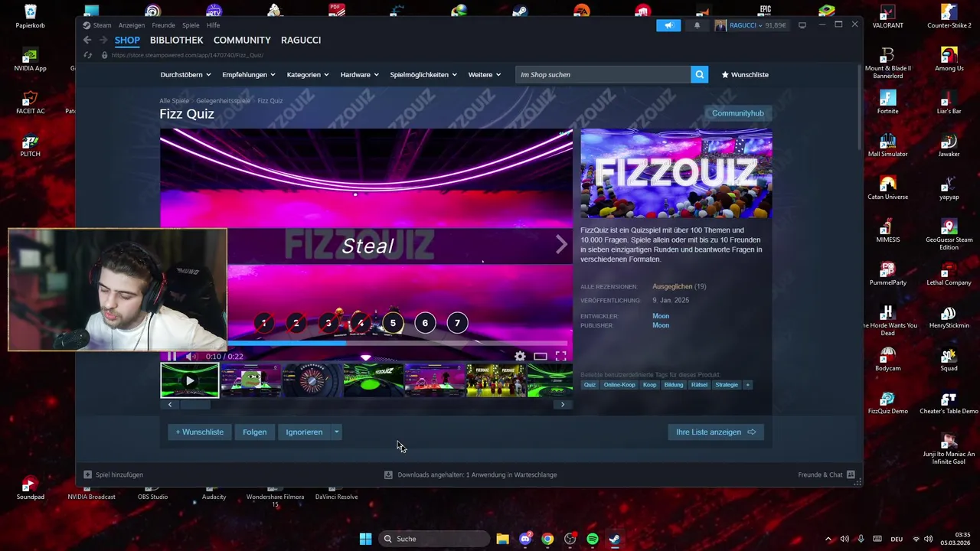Viewport: 980px width, 551px height.
Task: Reload the store page
Action: [x=87, y=55]
